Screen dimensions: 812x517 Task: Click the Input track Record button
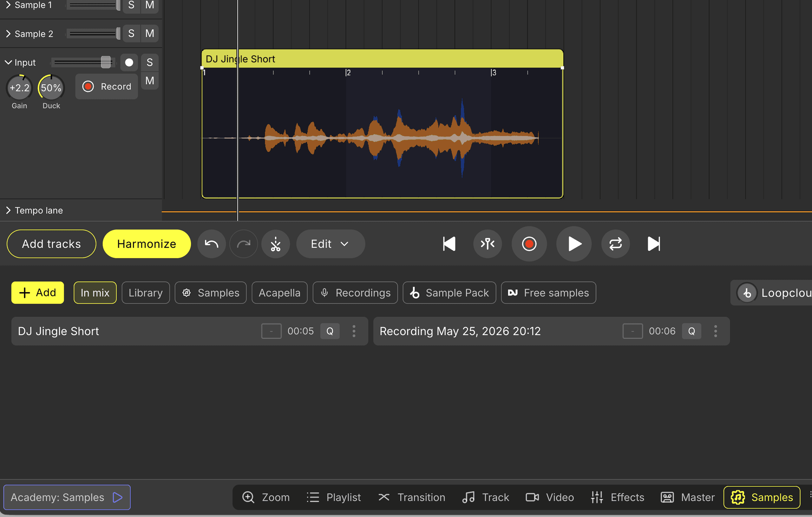click(107, 87)
